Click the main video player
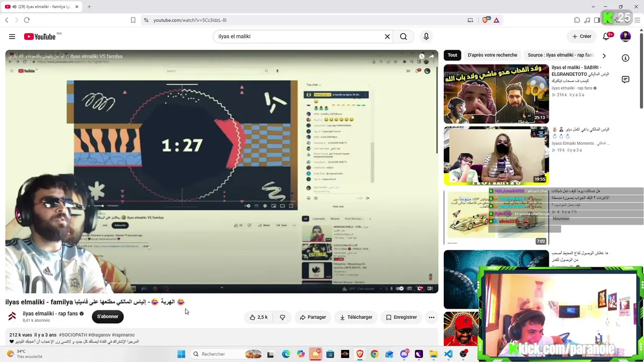This screenshot has height=362, width=644. click(222, 171)
